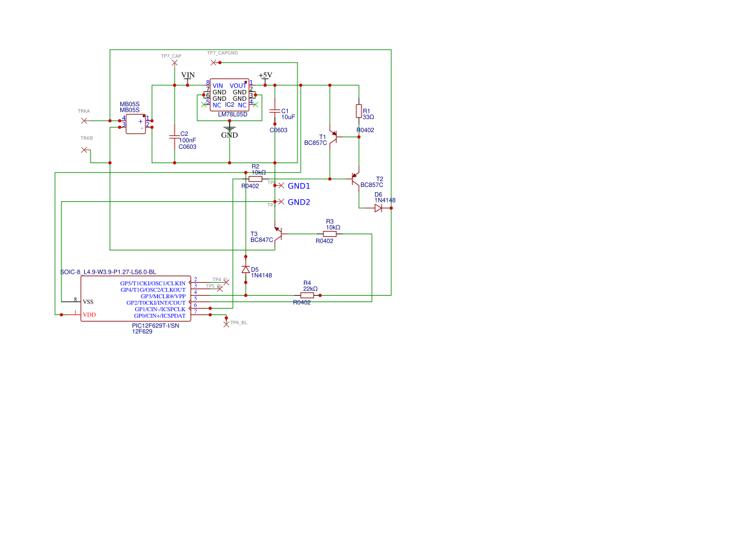Select the 100nF value text of C2

pos(188,140)
